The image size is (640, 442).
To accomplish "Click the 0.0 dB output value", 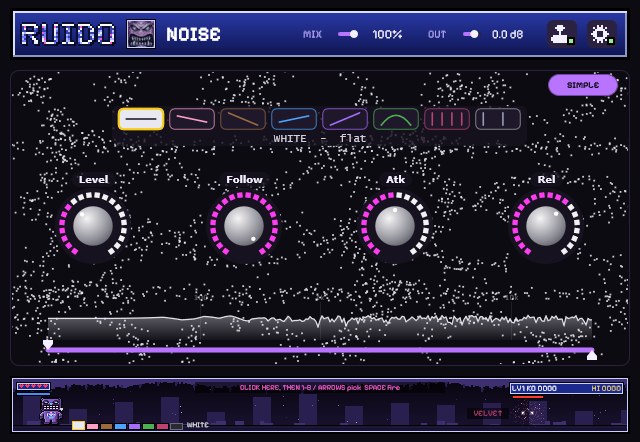I will [x=507, y=34].
